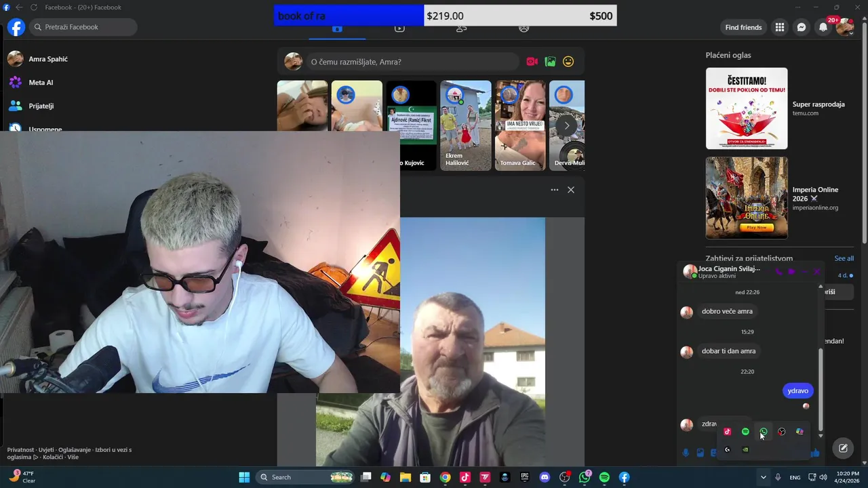Open WhatsApp in the tray overflow popup
The width and height of the screenshot is (868, 488).
764,432
